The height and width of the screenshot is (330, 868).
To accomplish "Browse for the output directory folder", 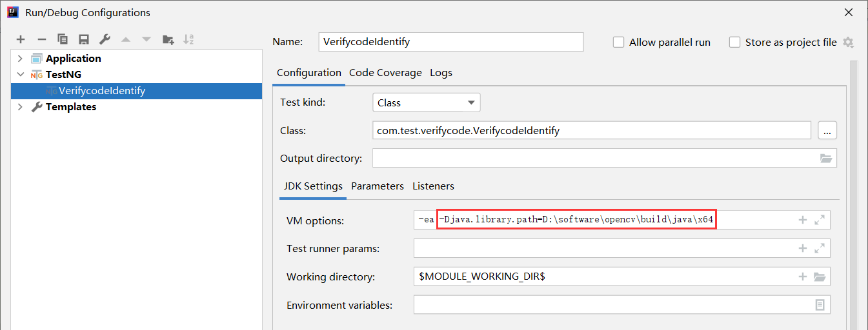I will point(825,158).
